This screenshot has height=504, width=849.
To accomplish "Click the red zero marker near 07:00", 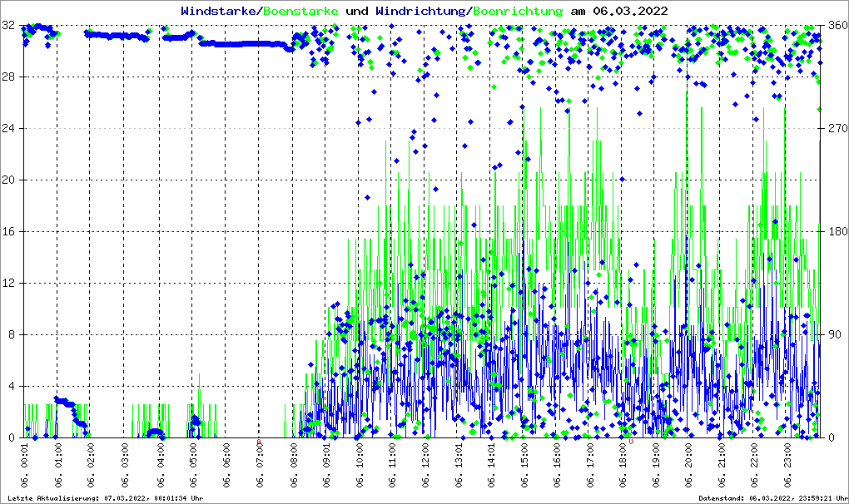I will [259, 442].
